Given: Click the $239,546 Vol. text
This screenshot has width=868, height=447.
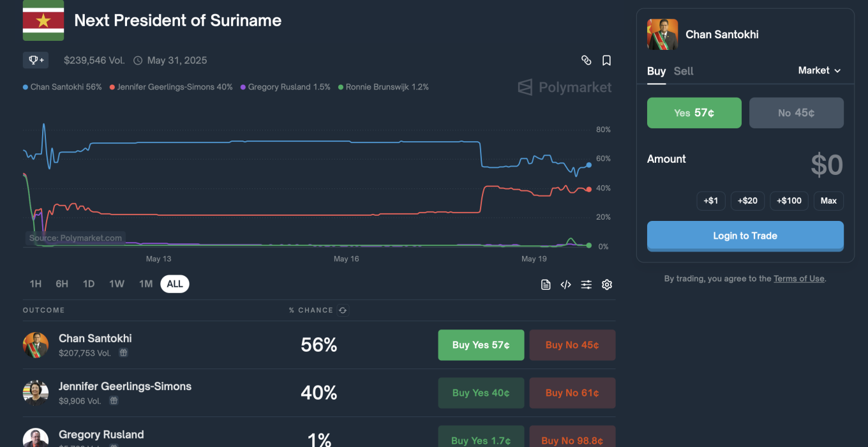Looking at the screenshot, I should (94, 60).
